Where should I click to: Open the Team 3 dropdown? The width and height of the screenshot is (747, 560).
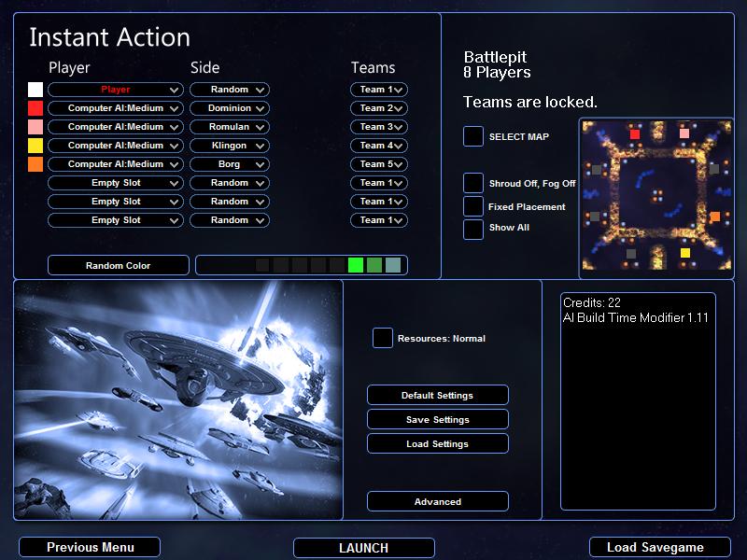point(379,127)
